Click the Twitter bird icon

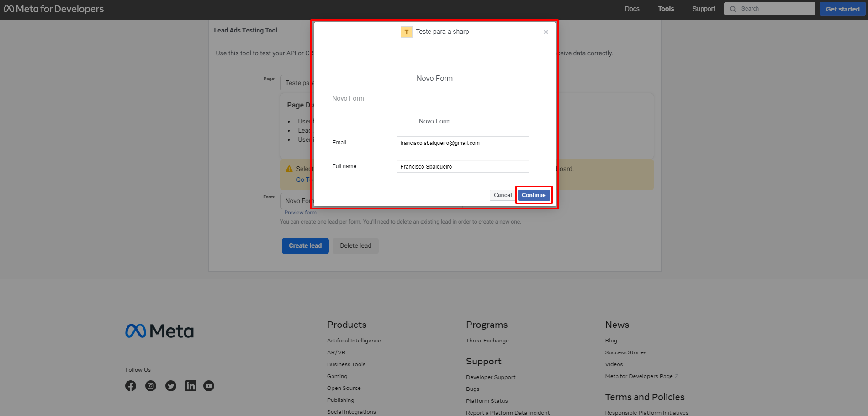[171, 386]
